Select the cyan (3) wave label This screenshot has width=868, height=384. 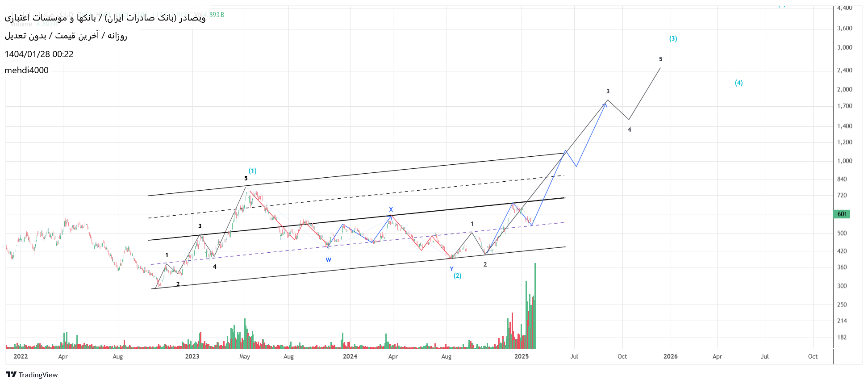coord(673,39)
